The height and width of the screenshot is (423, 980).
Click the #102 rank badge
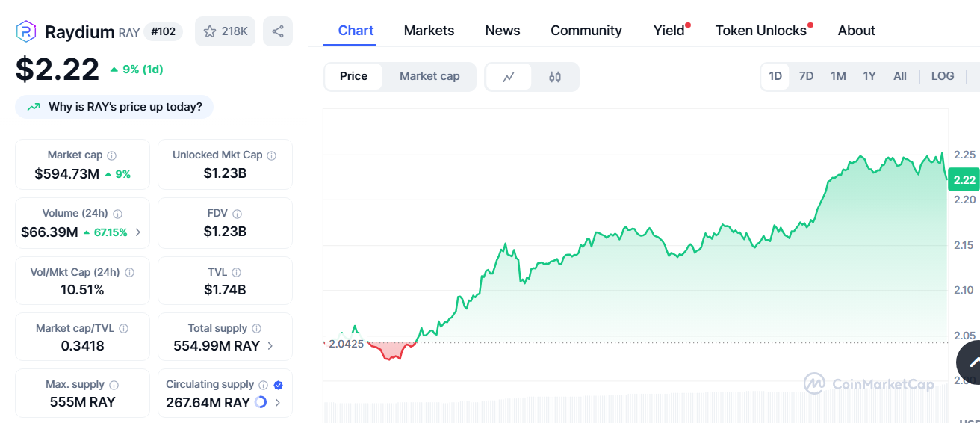(x=163, y=31)
